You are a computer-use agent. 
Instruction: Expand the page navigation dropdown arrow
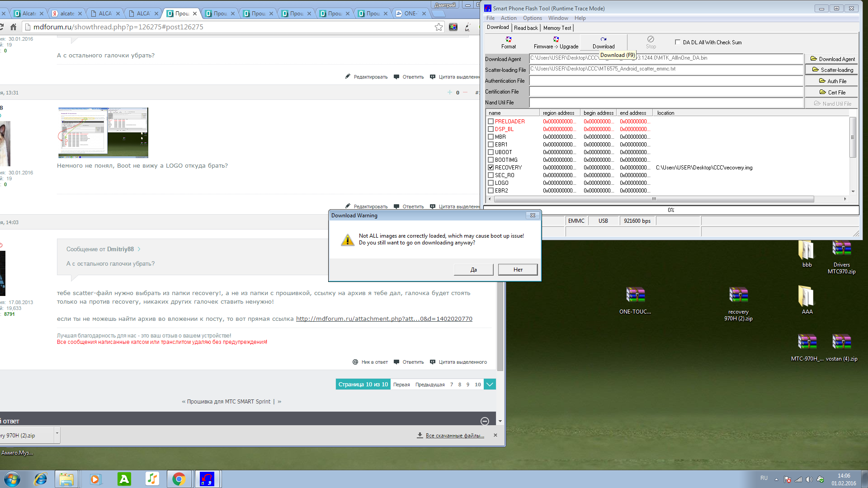pyautogui.click(x=490, y=385)
